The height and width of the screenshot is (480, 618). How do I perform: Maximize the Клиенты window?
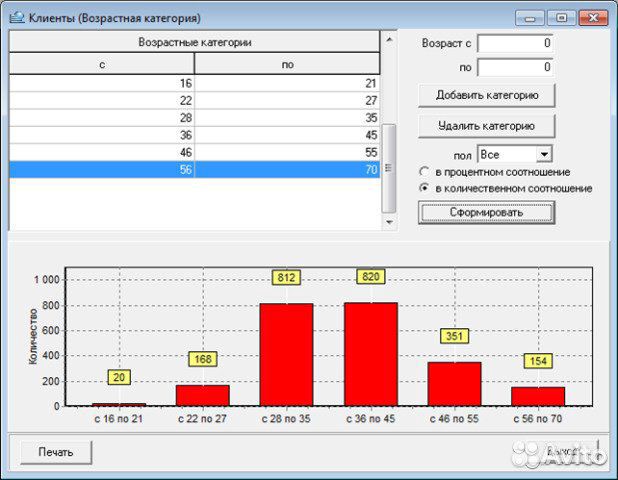point(562,18)
